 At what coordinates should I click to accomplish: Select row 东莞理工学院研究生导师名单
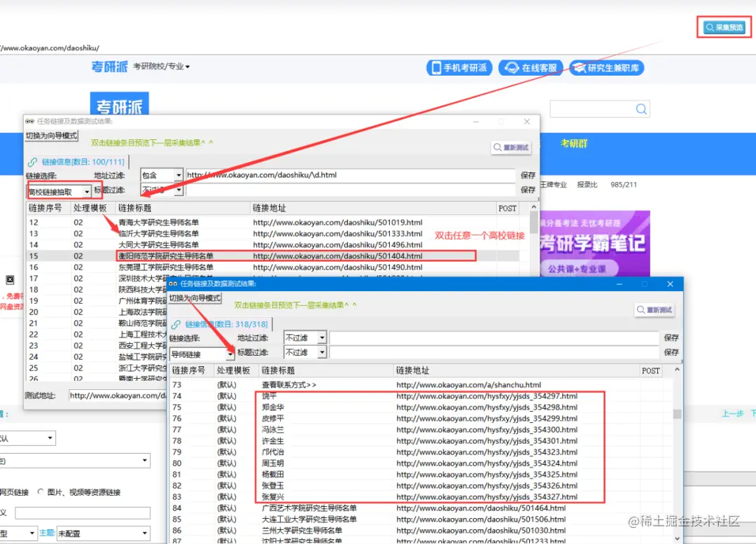tap(273, 267)
